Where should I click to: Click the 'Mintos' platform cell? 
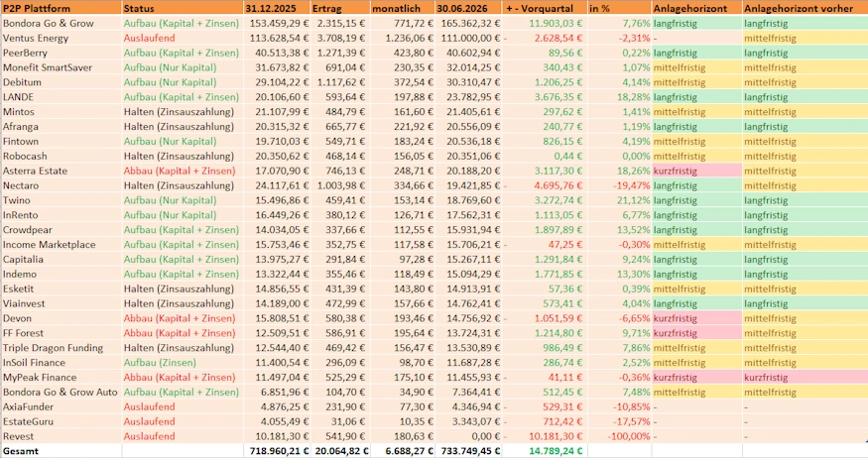coord(61,112)
